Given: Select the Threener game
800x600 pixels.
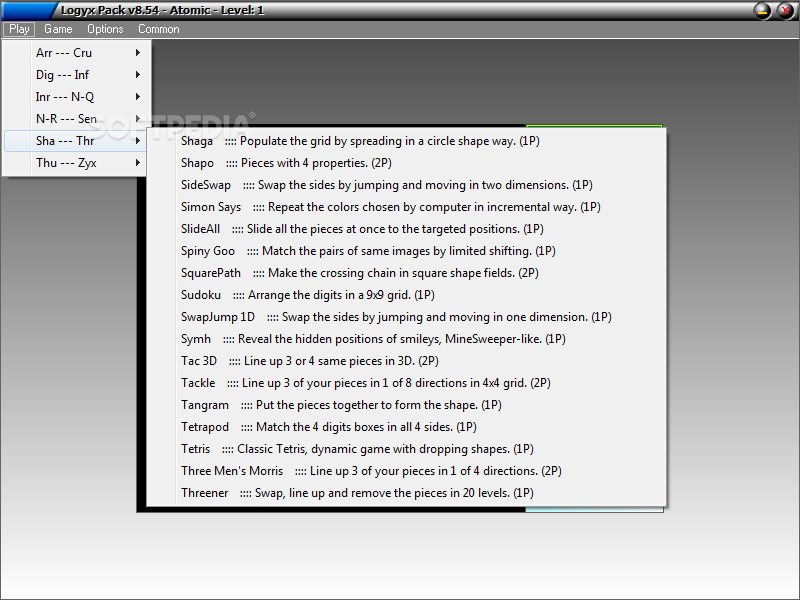Looking at the screenshot, I should [406, 492].
